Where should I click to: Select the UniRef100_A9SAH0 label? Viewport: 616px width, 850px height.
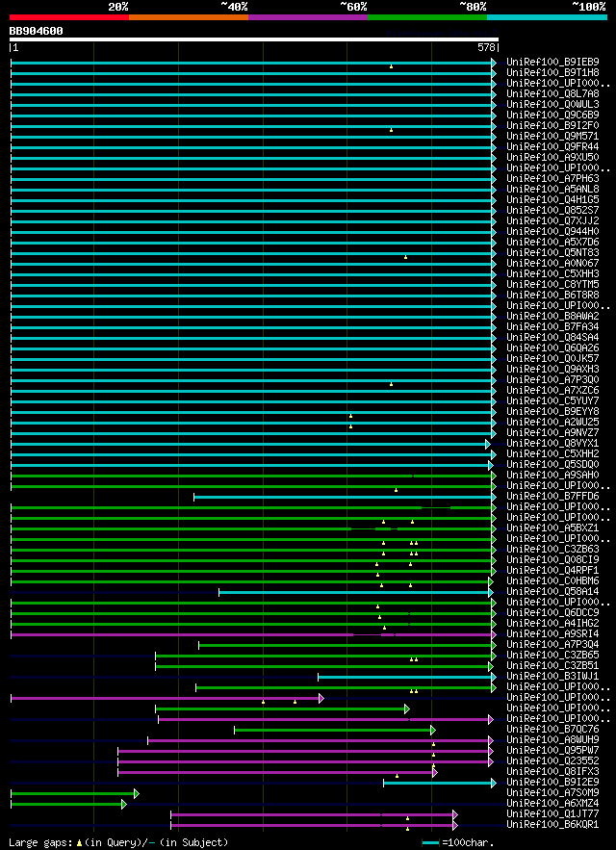point(552,475)
